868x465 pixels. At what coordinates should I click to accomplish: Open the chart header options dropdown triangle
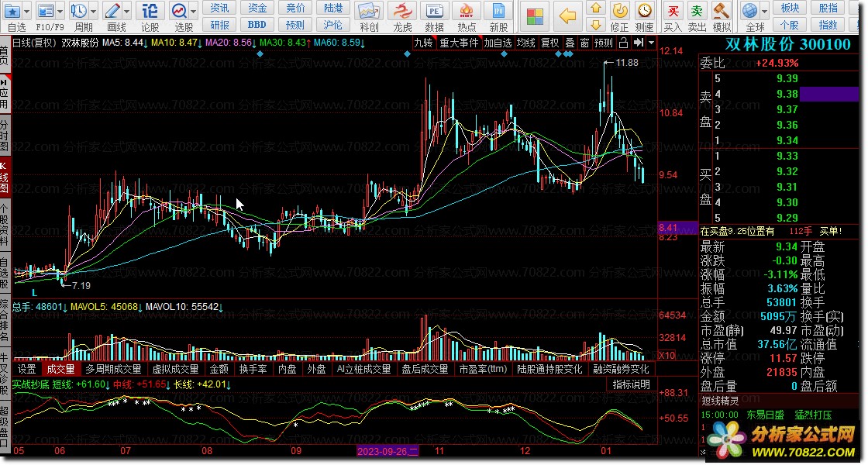point(651,43)
